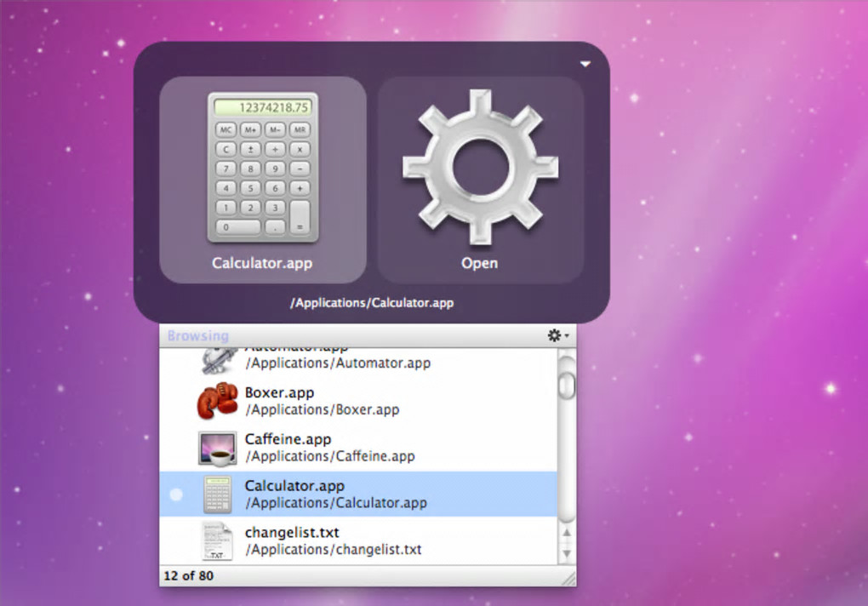The image size is (868, 606).
Task: Click the Open label in the action pane
Action: point(480,263)
